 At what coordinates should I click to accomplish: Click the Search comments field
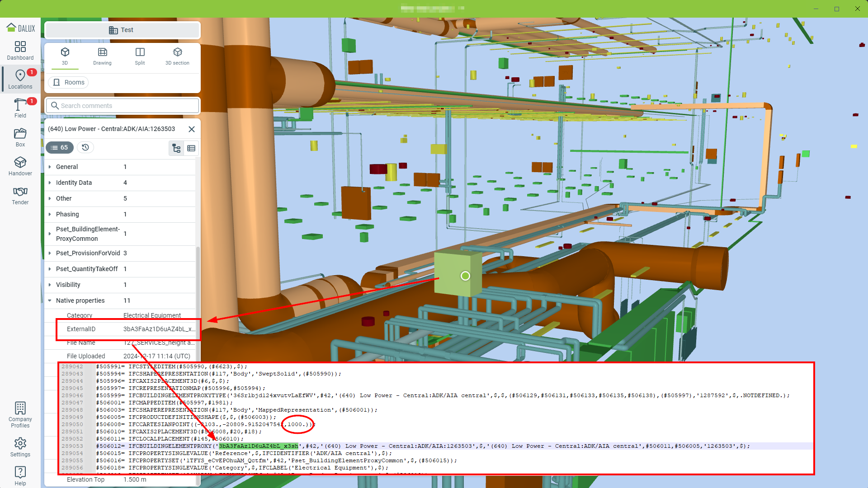pos(123,106)
